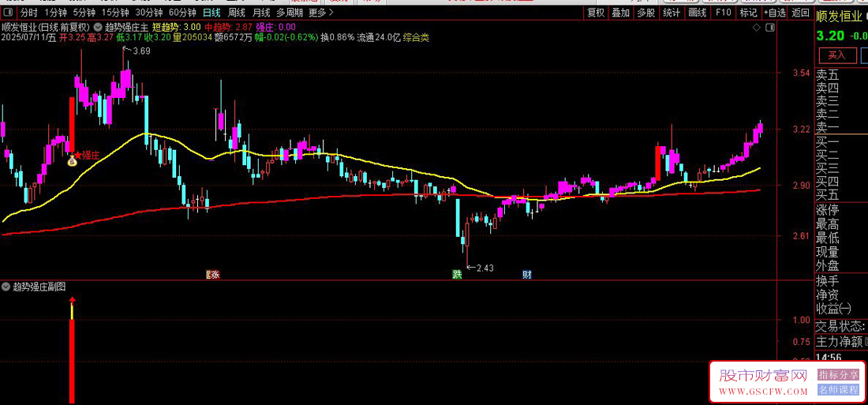This screenshot has height=405, width=868.
Task: Toggle right info panel icon near chart corner
Action: pos(770,27)
